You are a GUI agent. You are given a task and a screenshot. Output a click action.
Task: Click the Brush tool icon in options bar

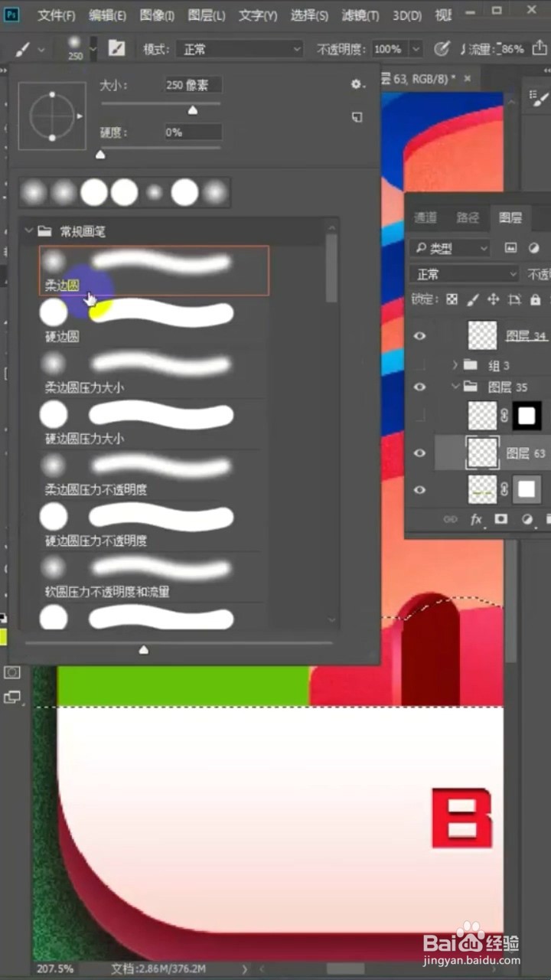pyautogui.click(x=22, y=49)
